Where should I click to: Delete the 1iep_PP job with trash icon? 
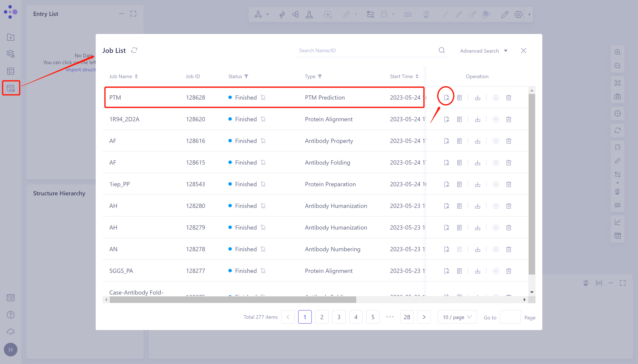coord(509,184)
